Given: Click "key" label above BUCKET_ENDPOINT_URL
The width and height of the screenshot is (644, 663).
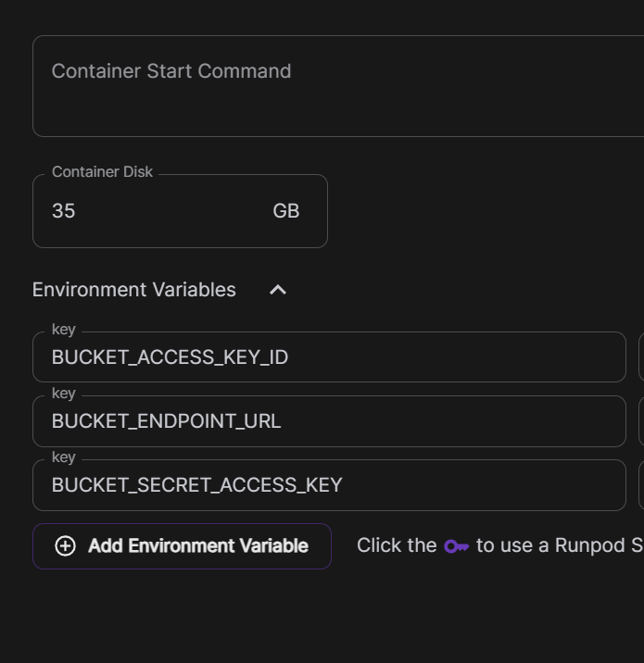Looking at the screenshot, I should tap(64, 394).
